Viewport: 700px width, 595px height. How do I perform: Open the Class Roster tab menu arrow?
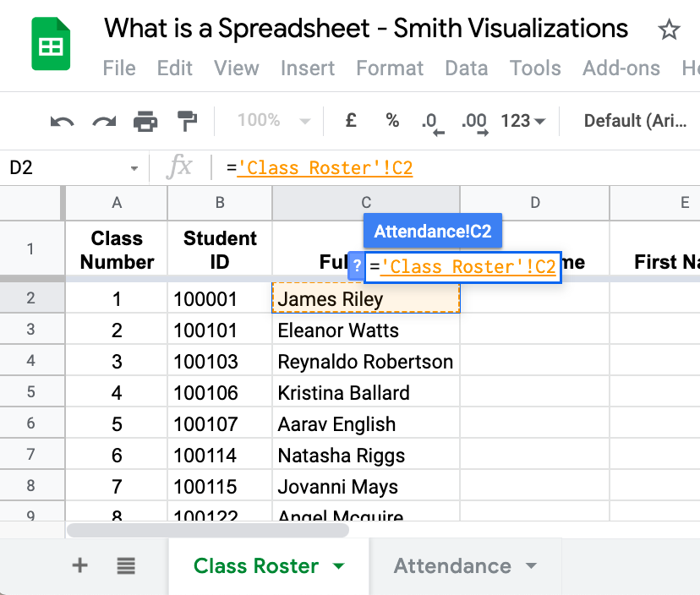tap(339, 566)
